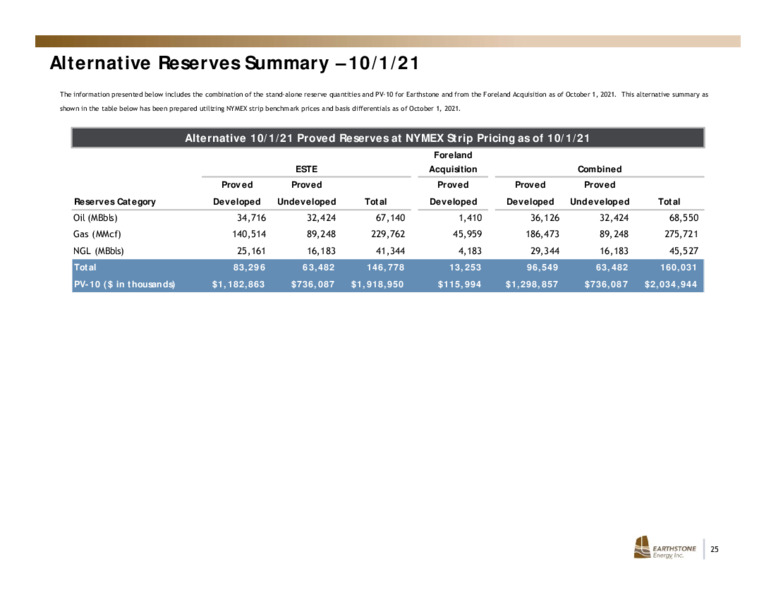Click 63,482 in ESTE Proved Undeveloped column
The height and width of the screenshot is (600, 776).
319,267
